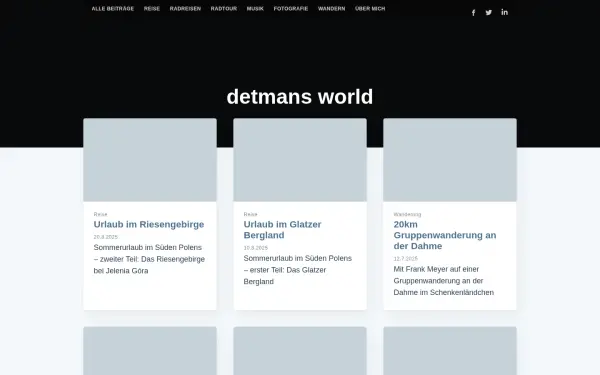Open the 20km Gruppenwanderung an der Dahme post
The height and width of the screenshot is (375, 600).
pyautogui.click(x=445, y=235)
